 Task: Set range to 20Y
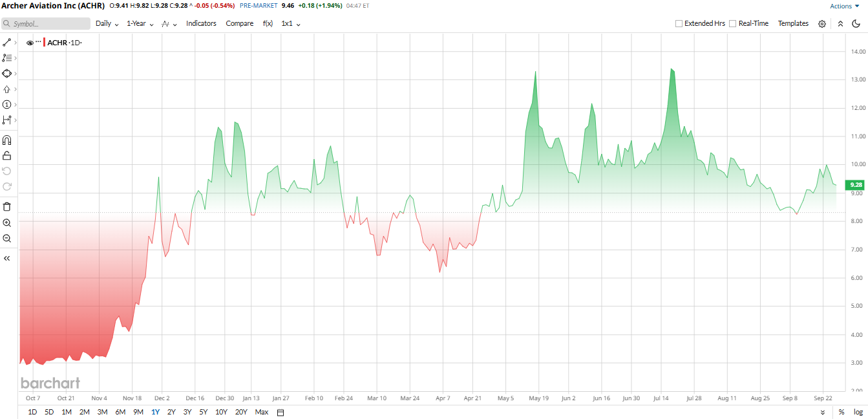pos(241,412)
